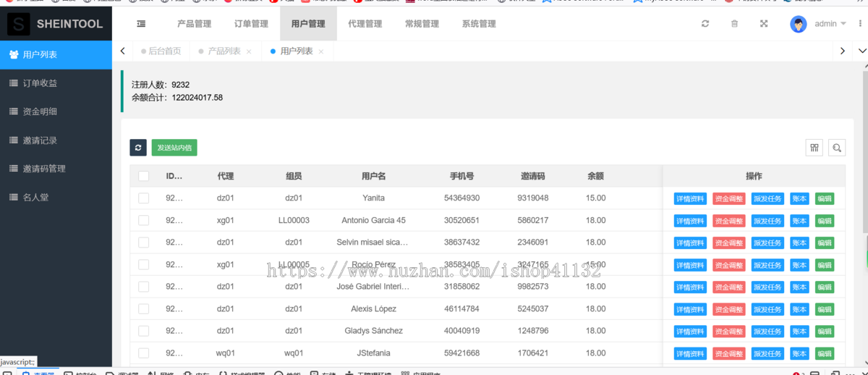Viewport: 868px width, 375px height.
Task: Check Alexis López row checkbox
Action: tap(143, 308)
